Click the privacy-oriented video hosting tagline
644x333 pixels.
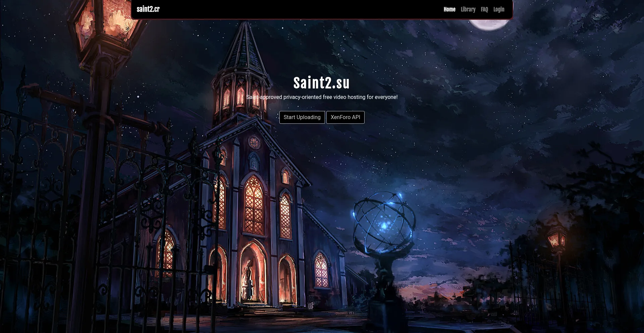(x=322, y=97)
